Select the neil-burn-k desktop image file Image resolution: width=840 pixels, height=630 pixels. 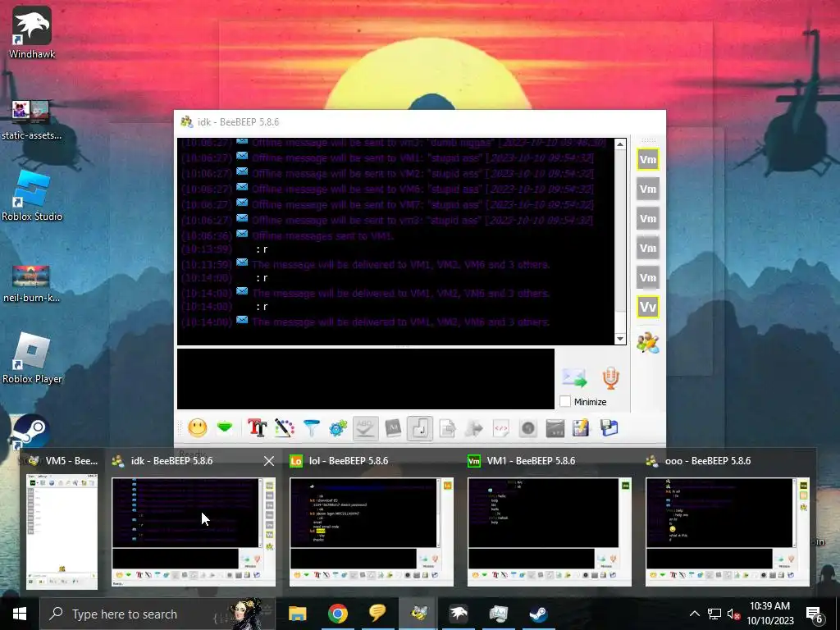pyautogui.click(x=32, y=283)
